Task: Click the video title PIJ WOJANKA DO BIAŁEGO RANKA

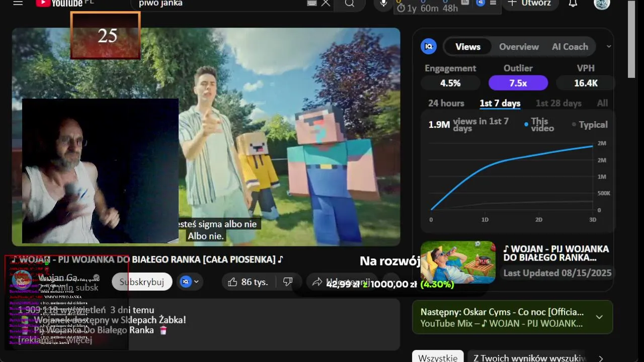Action: point(147,259)
